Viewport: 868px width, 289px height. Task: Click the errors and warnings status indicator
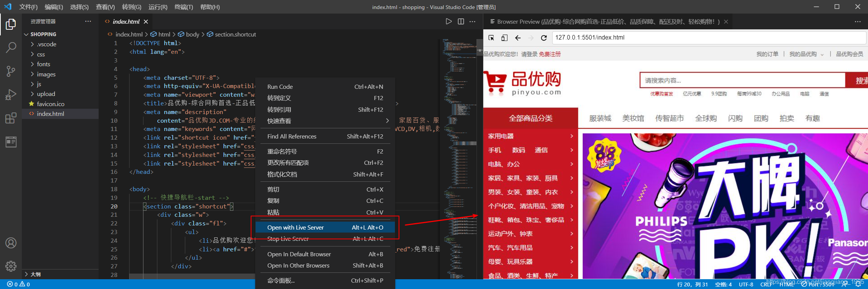pos(18,284)
